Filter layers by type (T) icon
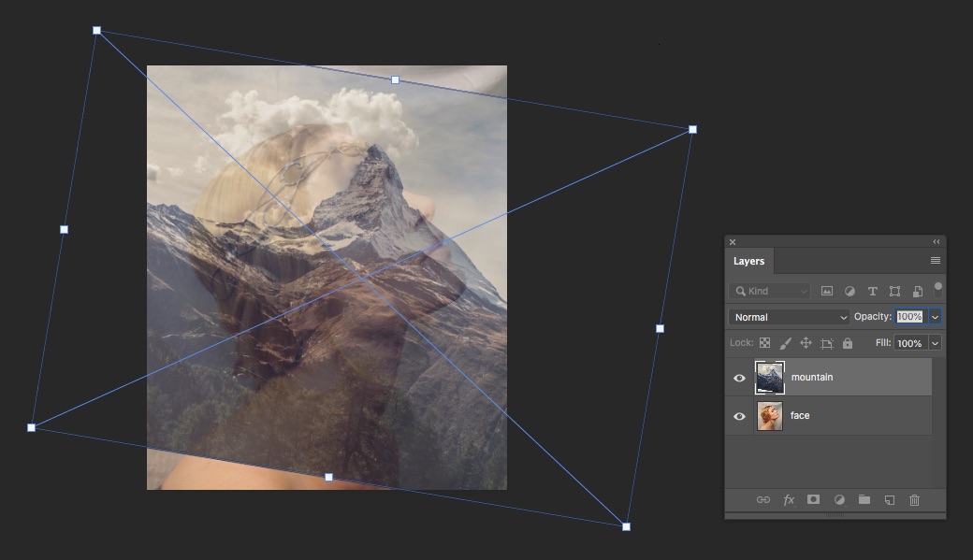The height and width of the screenshot is (560, 973). point(872,292)
